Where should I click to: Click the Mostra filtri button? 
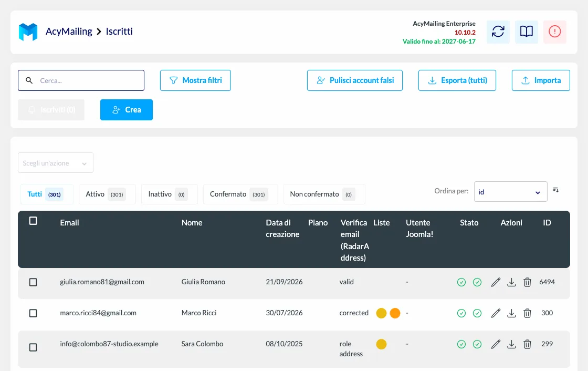[x=195, y=80]
